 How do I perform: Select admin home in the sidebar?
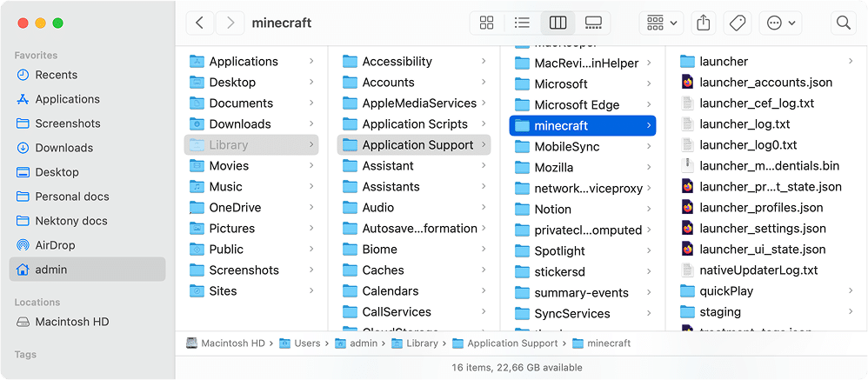click(x=88, y=270)
